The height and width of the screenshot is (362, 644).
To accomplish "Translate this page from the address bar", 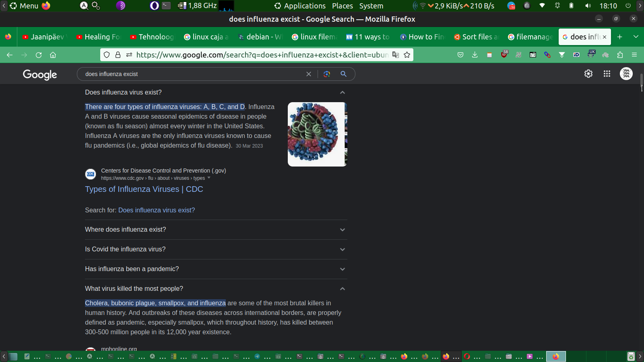I will coord(396,55).
